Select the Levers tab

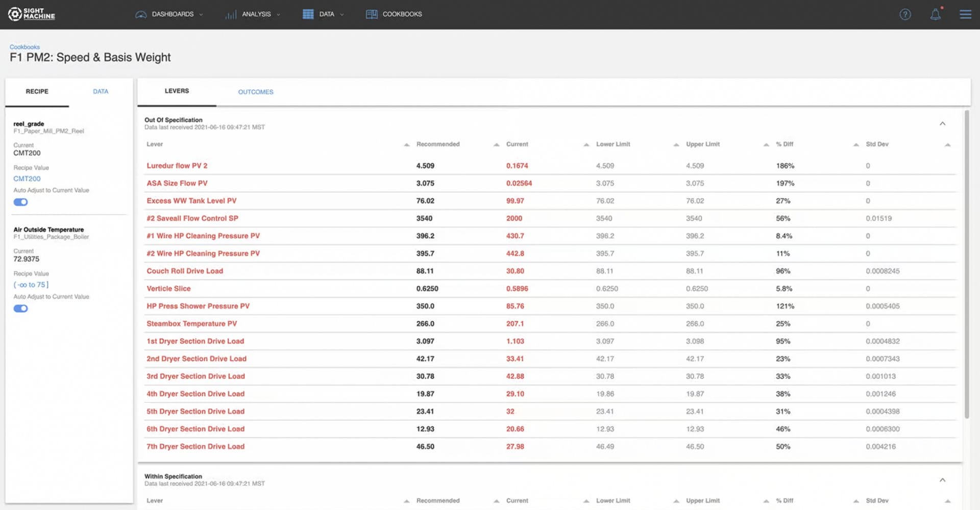177,91
